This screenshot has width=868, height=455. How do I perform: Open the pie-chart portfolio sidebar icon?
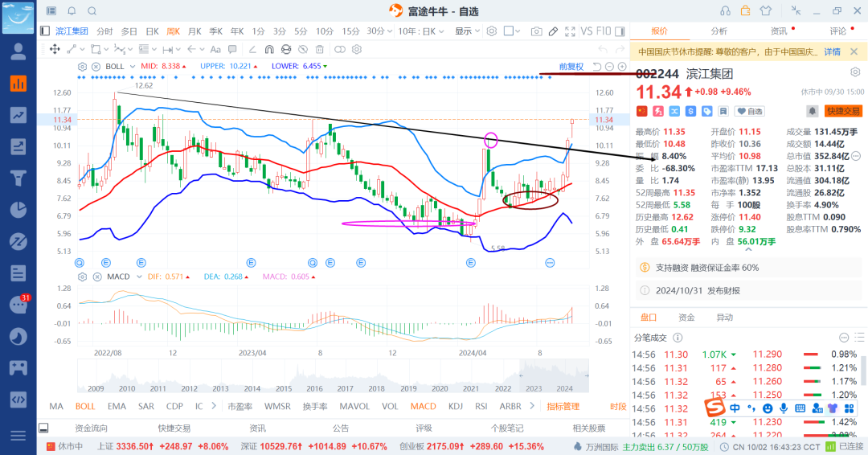(18, 210)
